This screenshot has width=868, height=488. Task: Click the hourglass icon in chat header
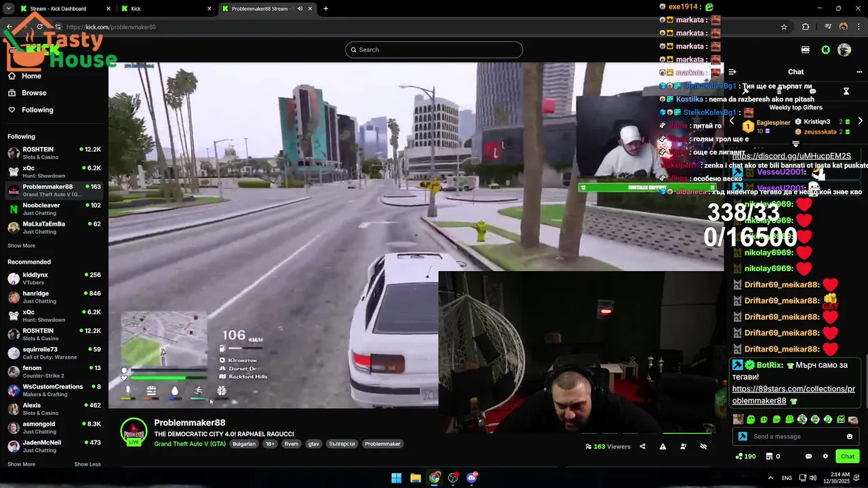(x=846, y=91)
